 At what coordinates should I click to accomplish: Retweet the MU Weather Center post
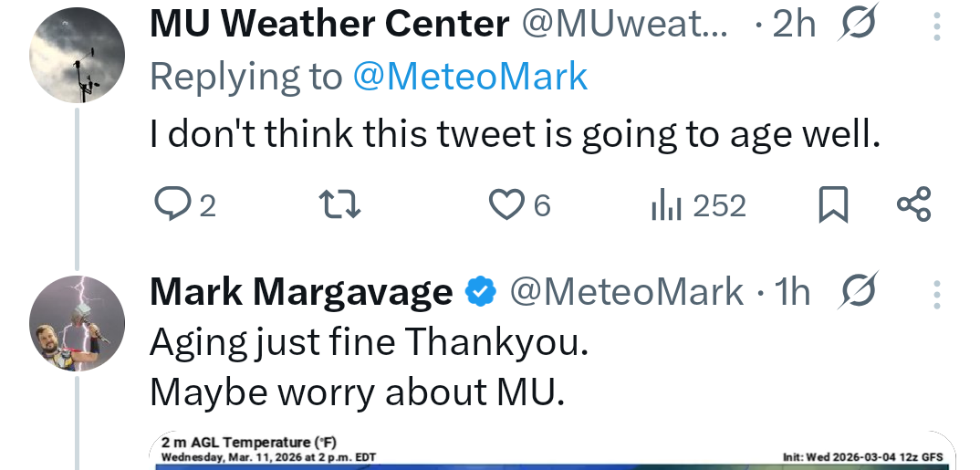(343, 205)
